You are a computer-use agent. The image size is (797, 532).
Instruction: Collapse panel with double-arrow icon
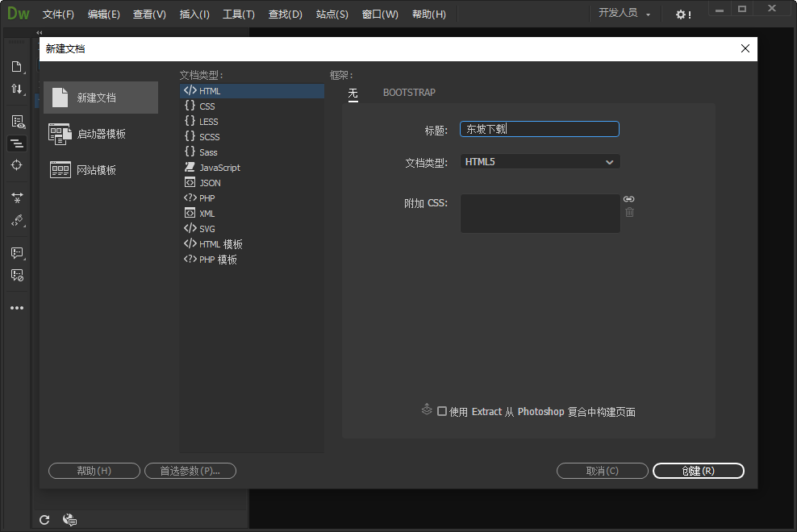(x=40, y=32)
